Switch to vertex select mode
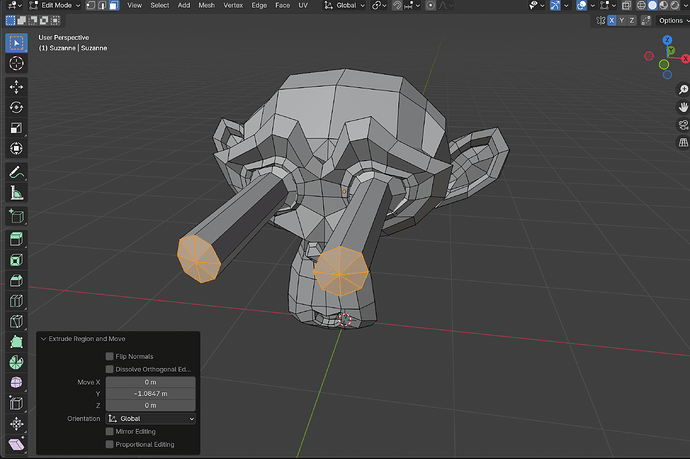The height and width of the screenshot is (459, 690). click(91, 5)
